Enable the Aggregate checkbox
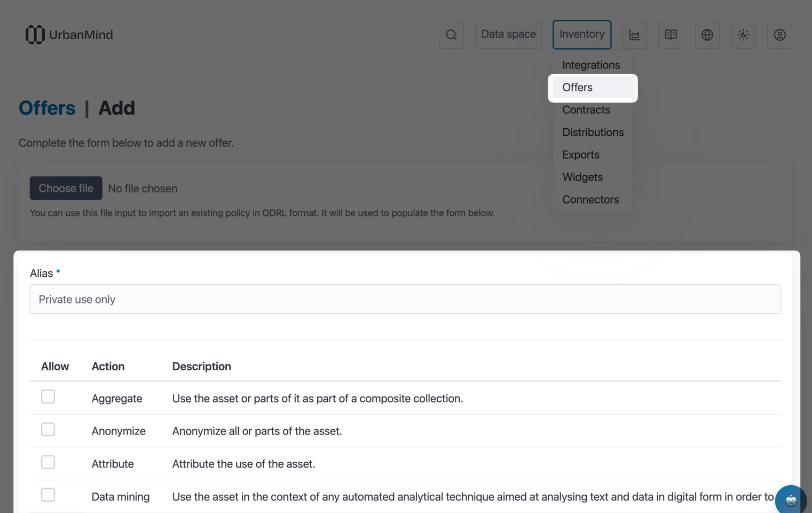Image resolution: width=812 pixels, height=513 pixels. click(x=48, y=397)
